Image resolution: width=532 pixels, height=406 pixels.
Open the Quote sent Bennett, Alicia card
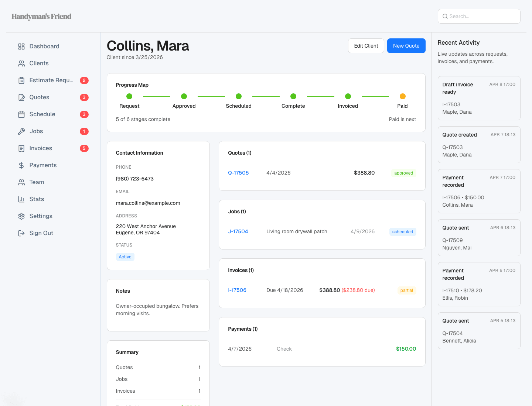coord(479,331)
